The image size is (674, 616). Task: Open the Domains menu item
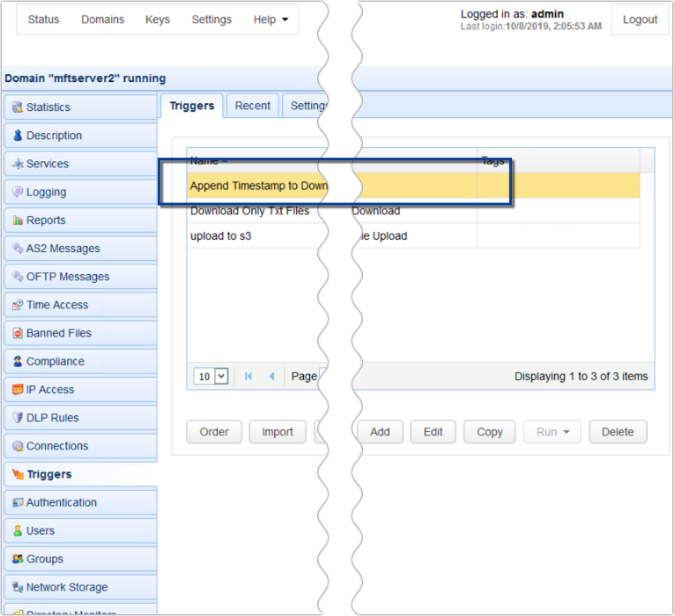[103, 19]
